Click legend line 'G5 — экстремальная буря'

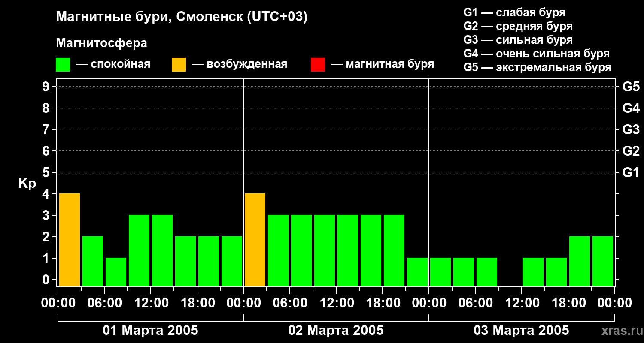[x=538, y=68]
